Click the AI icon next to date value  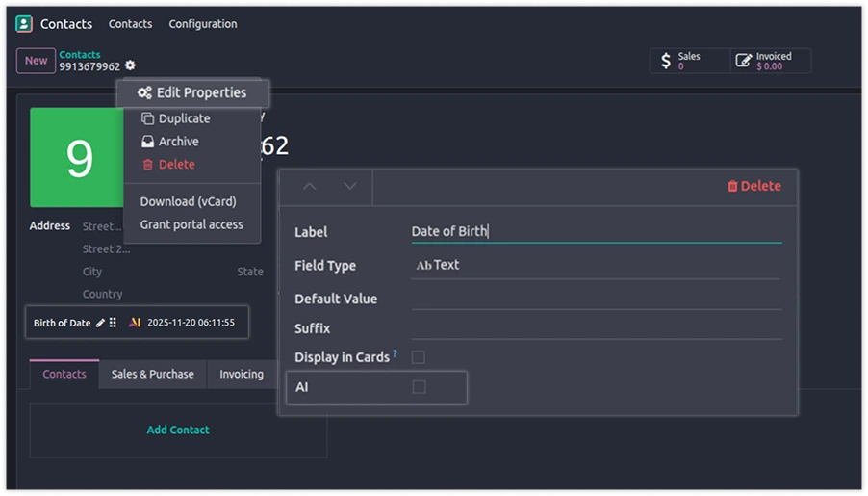(135, 324)
